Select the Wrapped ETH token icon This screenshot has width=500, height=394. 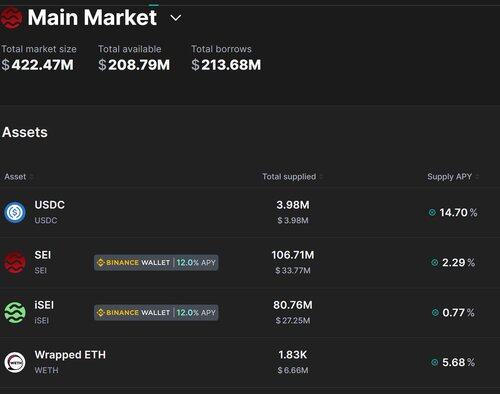[15, 362]
